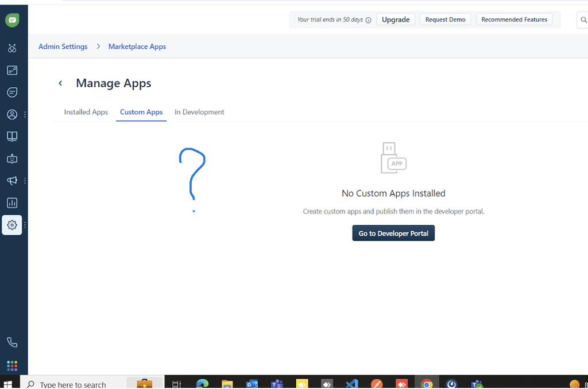Switch to the Installed Apps tab
Image resolution: width=588 pixels, height=389 pixels.
86,112
